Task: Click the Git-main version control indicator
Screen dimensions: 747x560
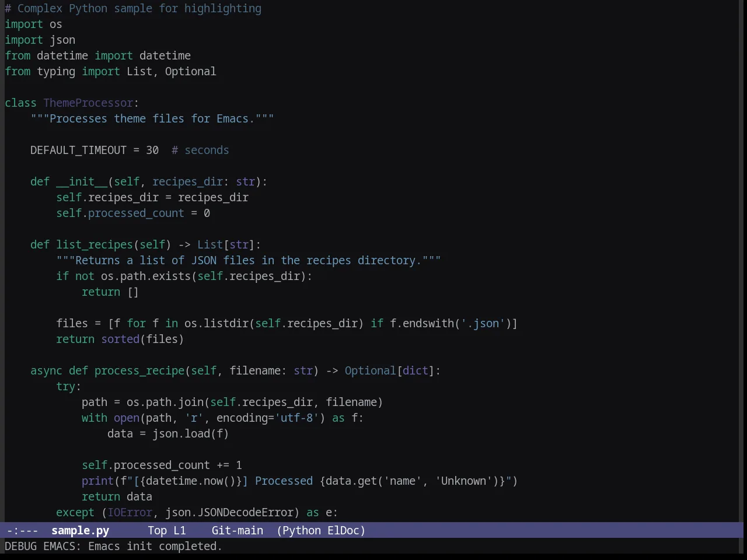Action: tap(237, 530)
